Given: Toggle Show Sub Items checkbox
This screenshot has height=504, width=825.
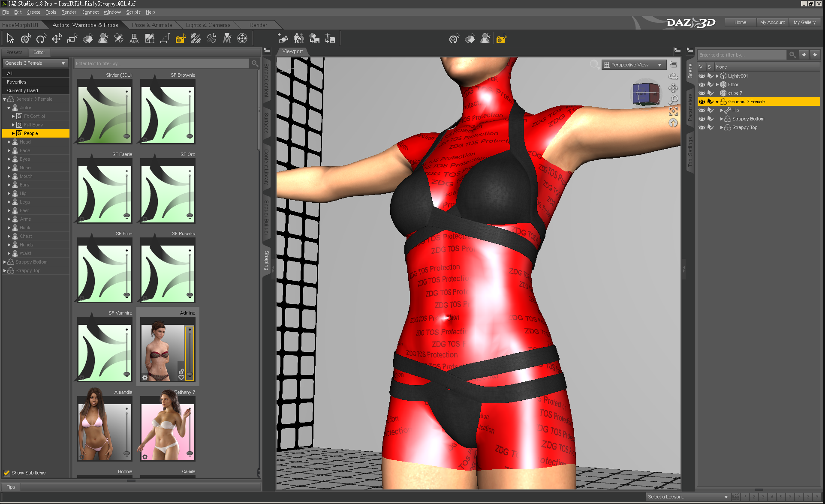Looking at the screenshot, I should click(x=7, y=473).
